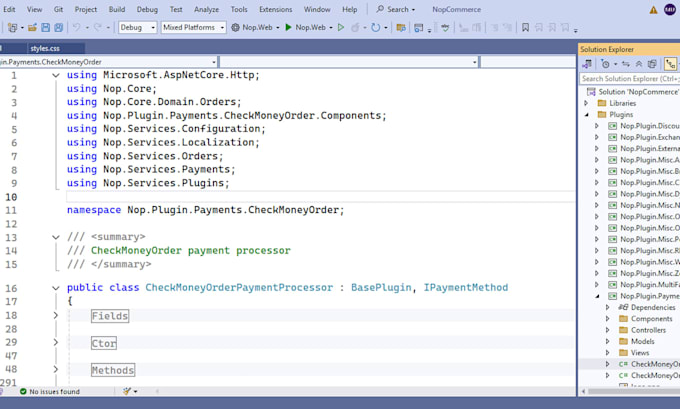680x409 pixels.
Task: Click the Nop.Web browser globe icon
Action: (x=235, y=27)
